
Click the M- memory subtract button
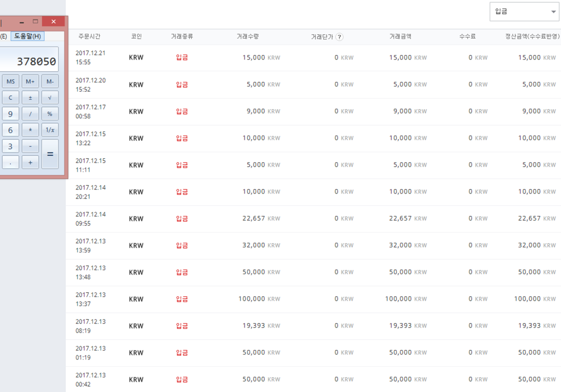click(x=50, y=82)
